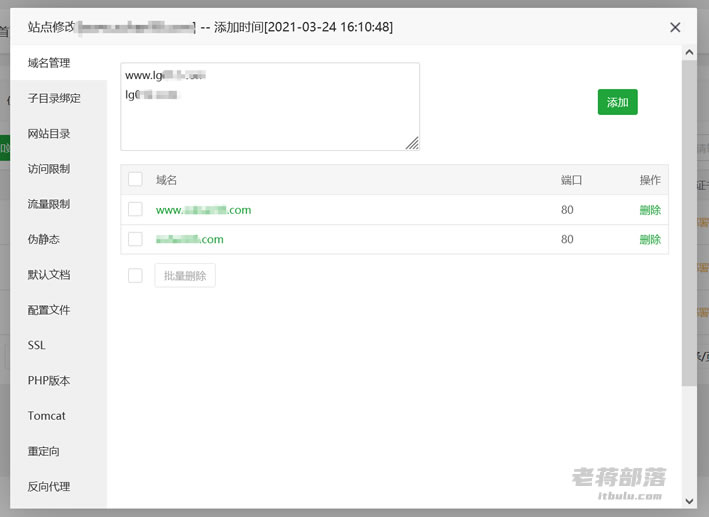Click the green 添加 button

click(x=617, y=102)
